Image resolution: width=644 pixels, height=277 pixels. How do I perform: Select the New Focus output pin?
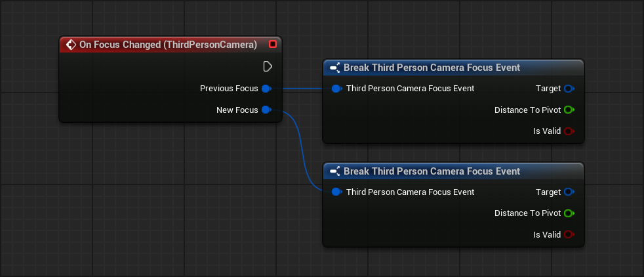(x=266, y=110)
